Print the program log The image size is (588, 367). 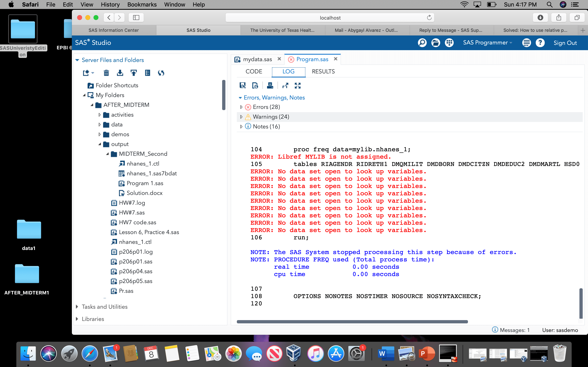pos(270,85)
